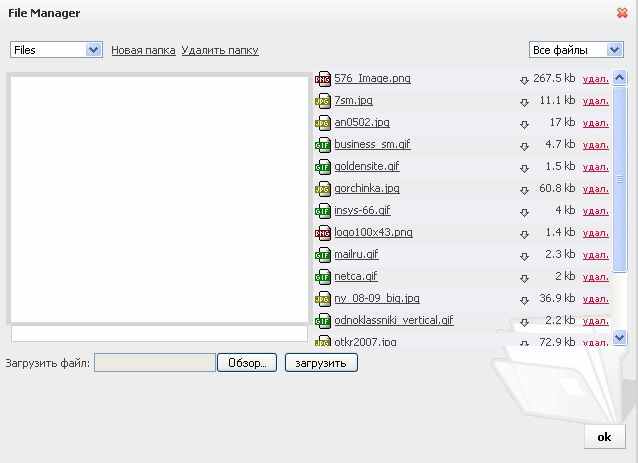This screenshot has width=638, height=463.
Task: Click the GIF icon beside mailru.gif
Action: 323,254
